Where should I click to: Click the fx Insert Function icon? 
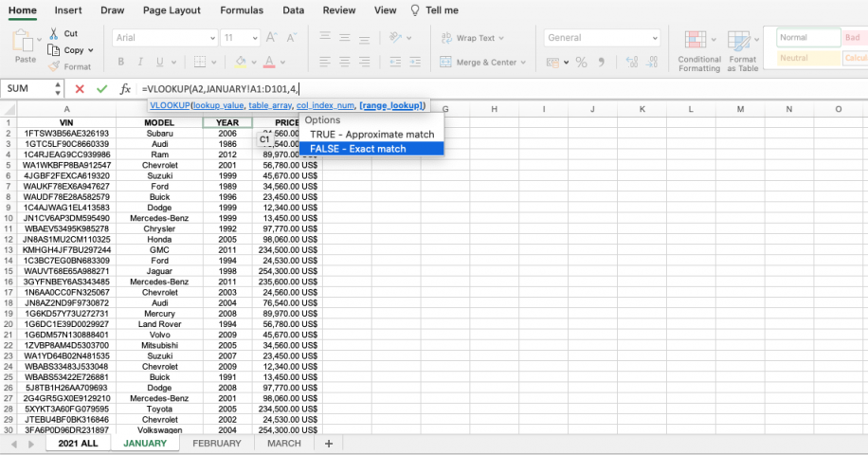point(125,89)
